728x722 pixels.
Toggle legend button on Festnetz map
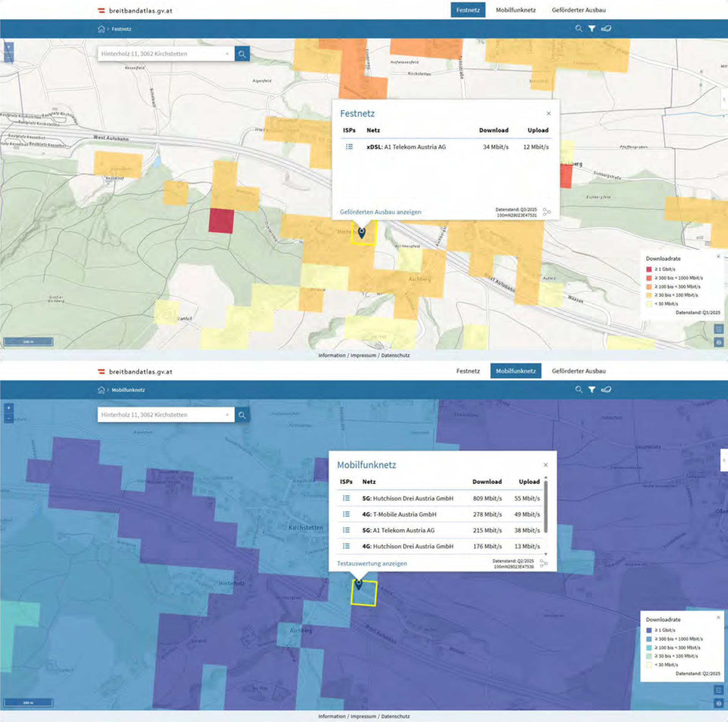(x=719, y=329)
